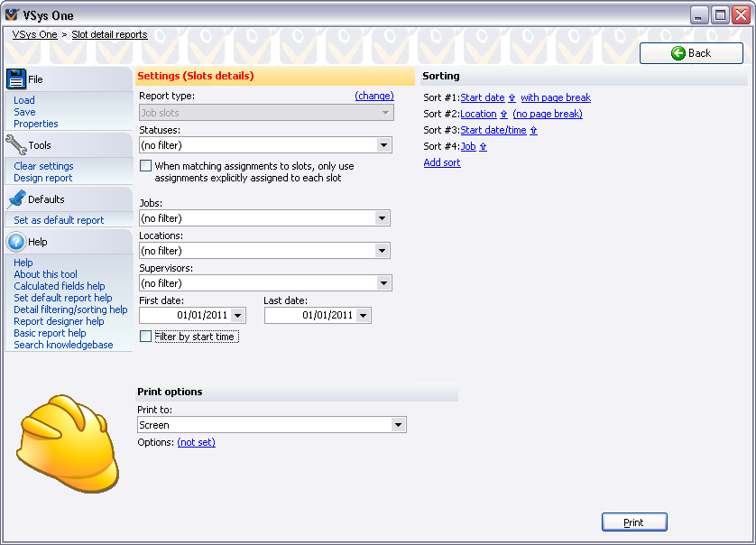Click the yellow hard hat image
The image size is (756, 545).
[67, 444]
